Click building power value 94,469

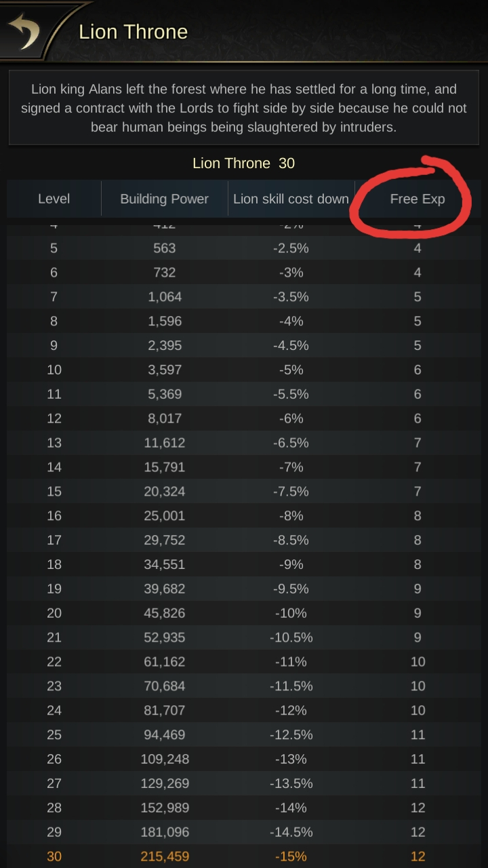click(165, 734)
